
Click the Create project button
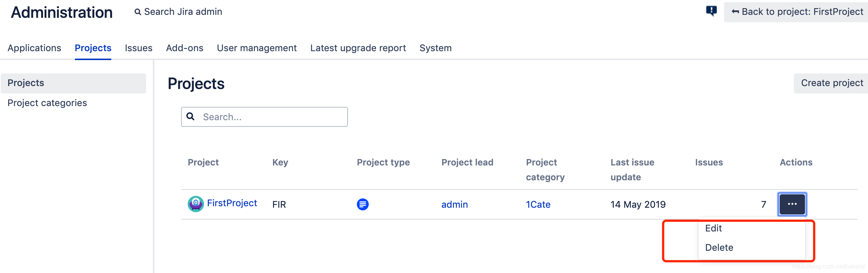click(831, 83)
